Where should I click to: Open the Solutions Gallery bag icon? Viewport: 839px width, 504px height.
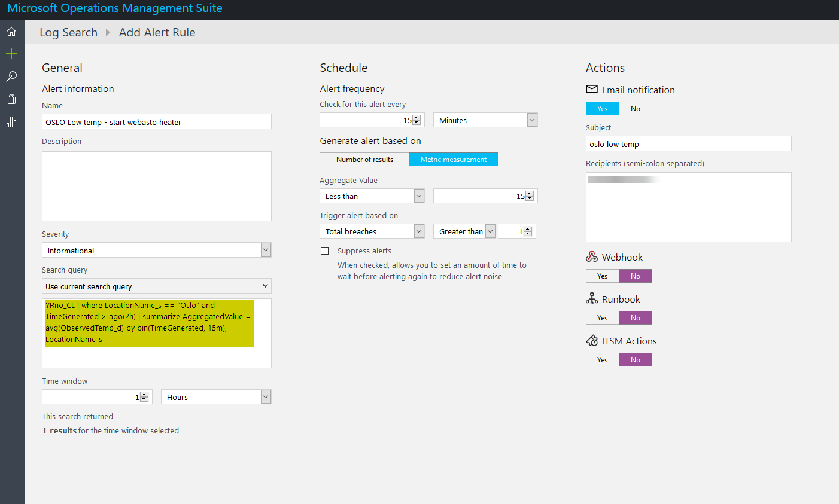(x=11, y=99)
